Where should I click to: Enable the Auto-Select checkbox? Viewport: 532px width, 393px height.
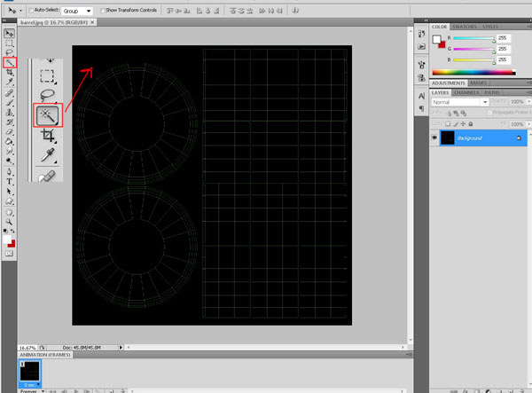click(x=33, y=11)
